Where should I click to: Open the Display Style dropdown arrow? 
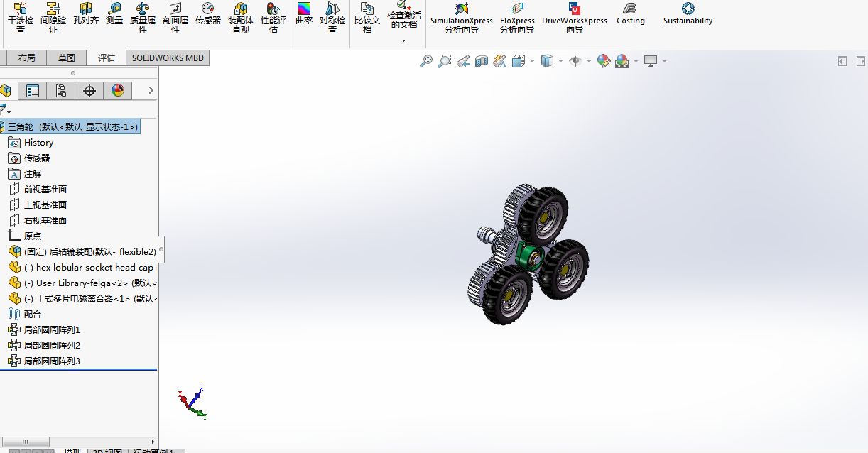pos(560,62)
